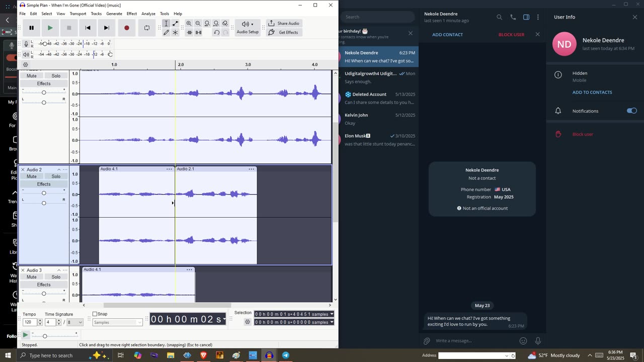Enable the Snap checkbox
This screenshot has height=362, width=644.
95,314
